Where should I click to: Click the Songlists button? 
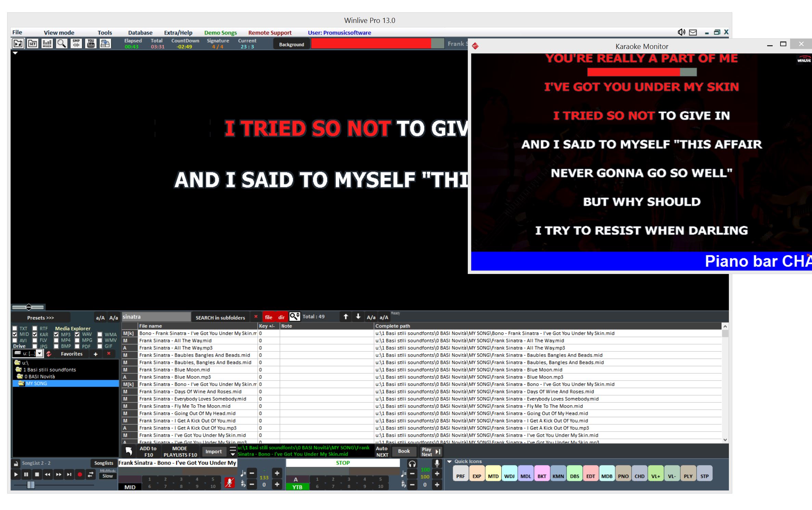pyautogui.click(x=104, y=463)
